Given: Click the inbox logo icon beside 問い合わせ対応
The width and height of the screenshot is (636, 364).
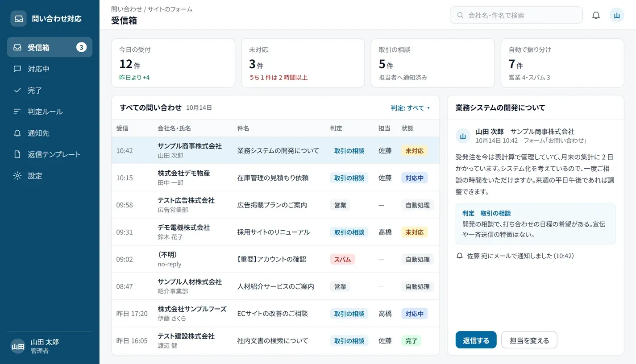Looking at the screenshot, I should 18,19.
